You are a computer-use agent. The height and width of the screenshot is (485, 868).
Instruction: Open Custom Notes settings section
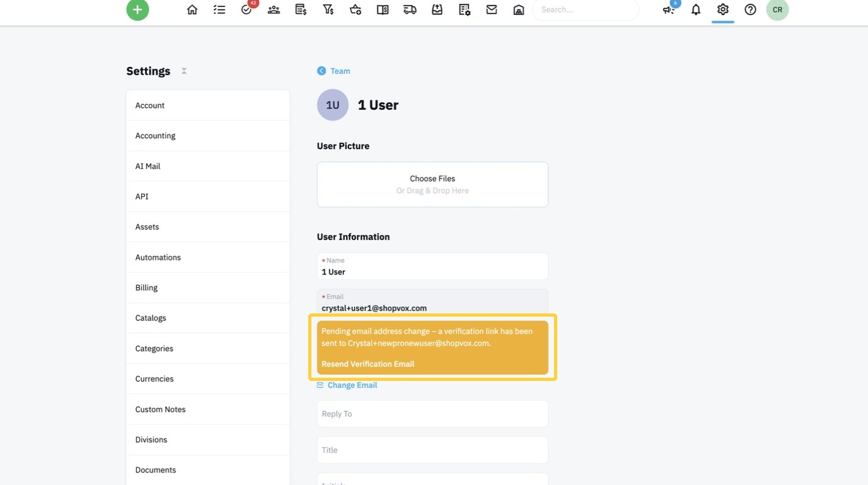208,409
